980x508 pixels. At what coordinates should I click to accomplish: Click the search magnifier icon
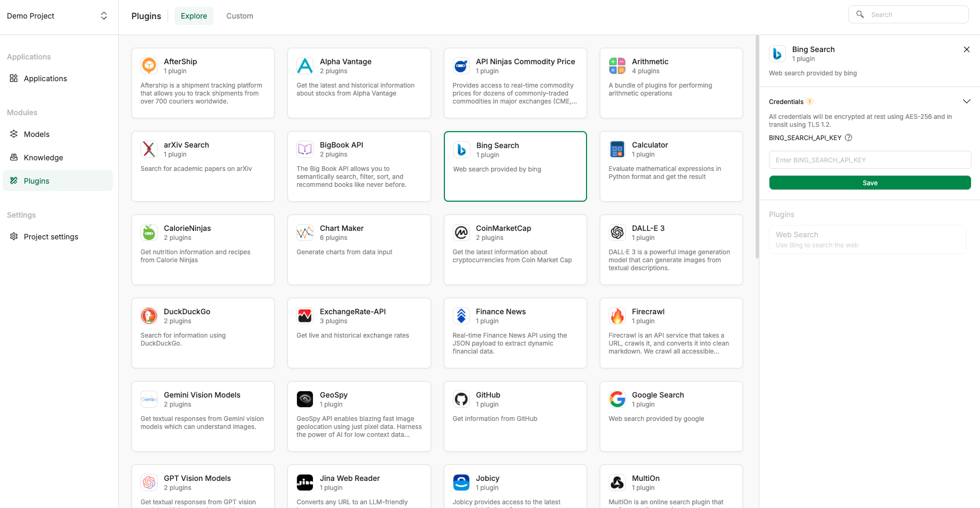click(860, 14)
